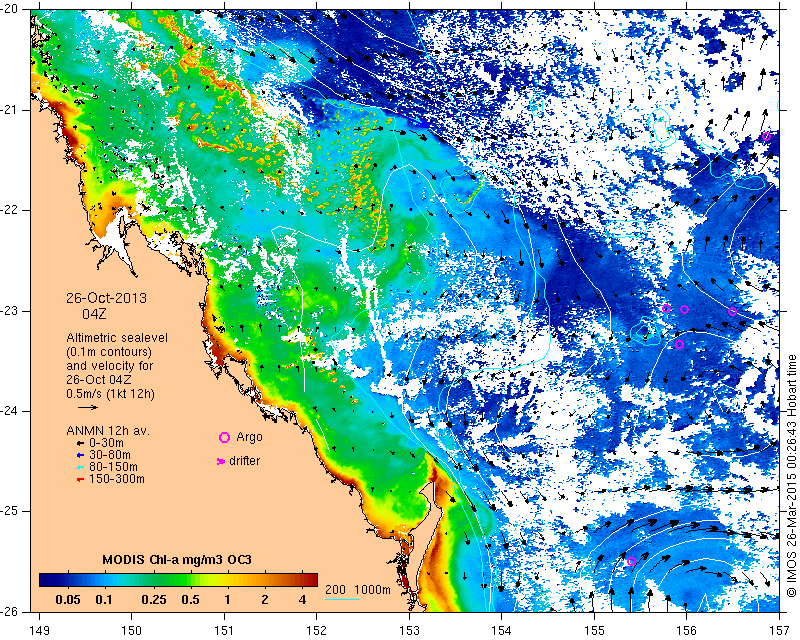Select Argo float marker near 23S 156.5E

point(732,311)
